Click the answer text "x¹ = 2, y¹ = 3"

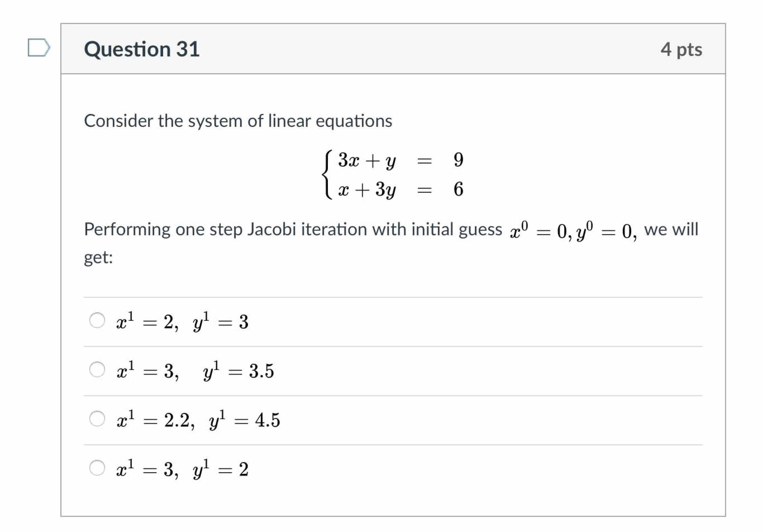(182, 322)
